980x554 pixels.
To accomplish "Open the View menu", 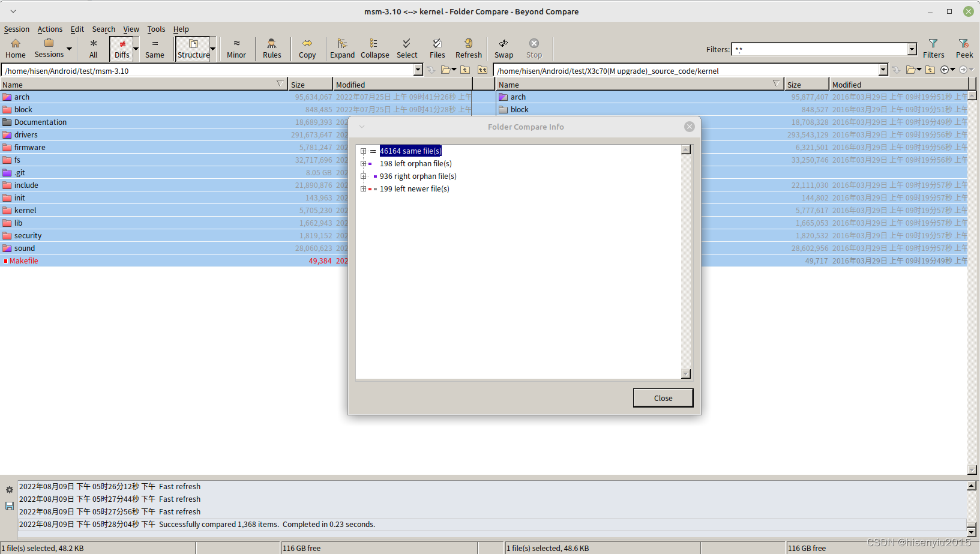I will pos(131,29).
